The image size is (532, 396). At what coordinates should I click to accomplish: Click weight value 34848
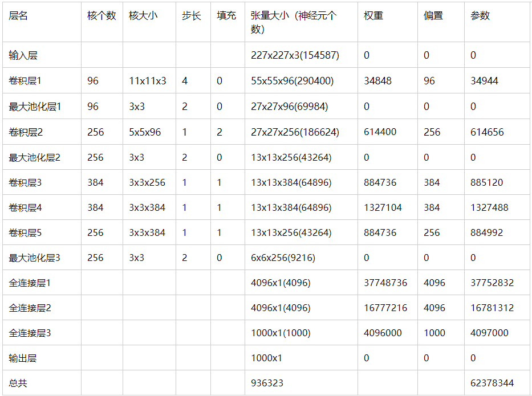coord(377,81)
